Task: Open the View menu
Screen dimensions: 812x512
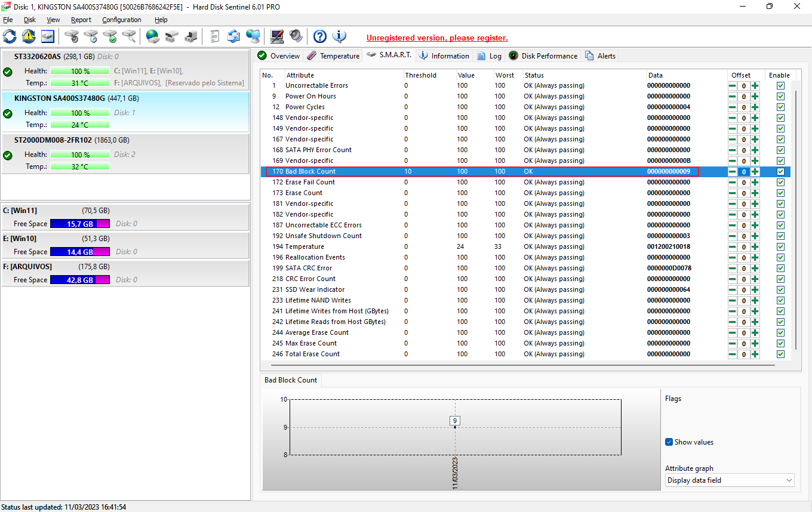Action: point(53,20)
